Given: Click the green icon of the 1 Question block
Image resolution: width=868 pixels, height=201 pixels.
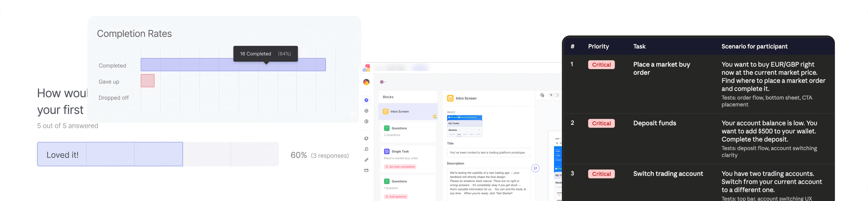Looking at the screenshot, I should tap(387, 182).
